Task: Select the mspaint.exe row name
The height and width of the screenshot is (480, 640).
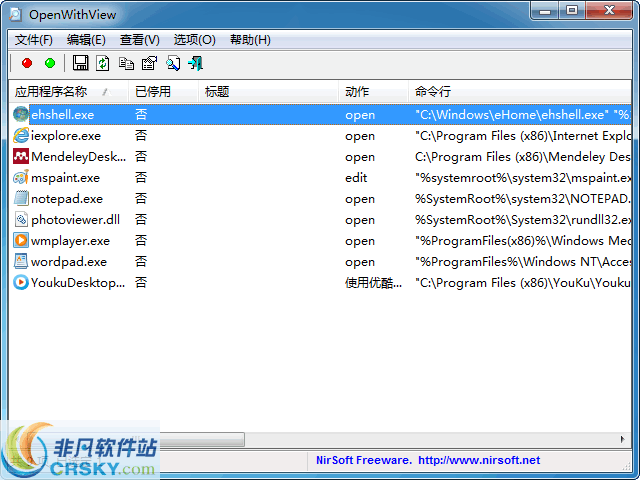Action: pyautogui.click(x=65, y=178)
